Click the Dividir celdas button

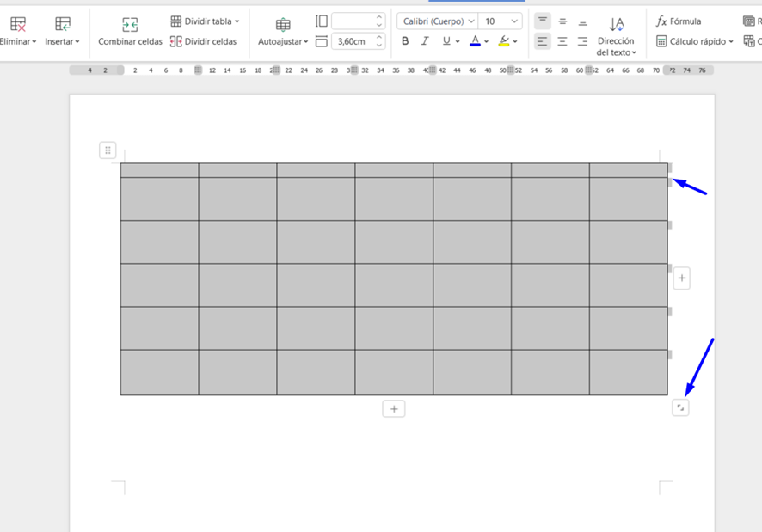pos(203,41)
